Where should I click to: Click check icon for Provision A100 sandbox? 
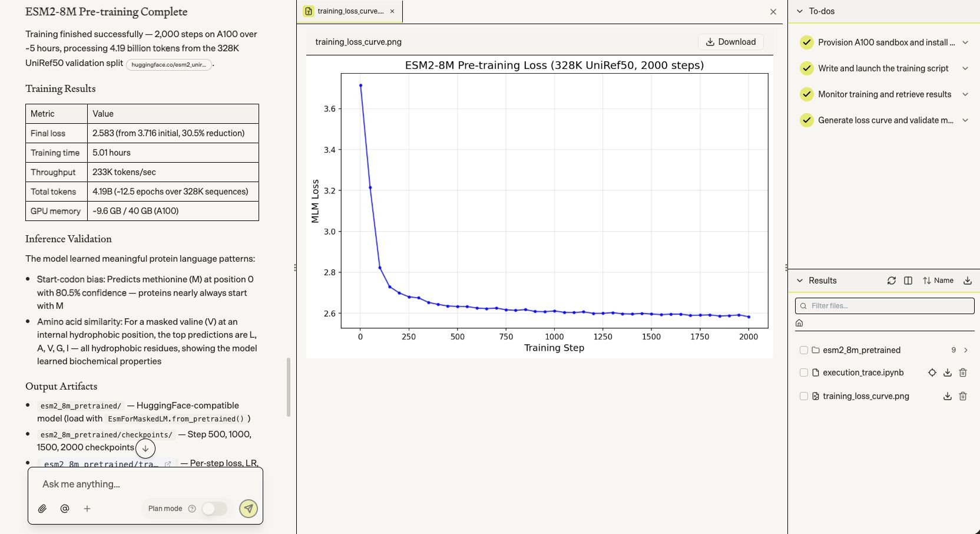pos(807,42)
